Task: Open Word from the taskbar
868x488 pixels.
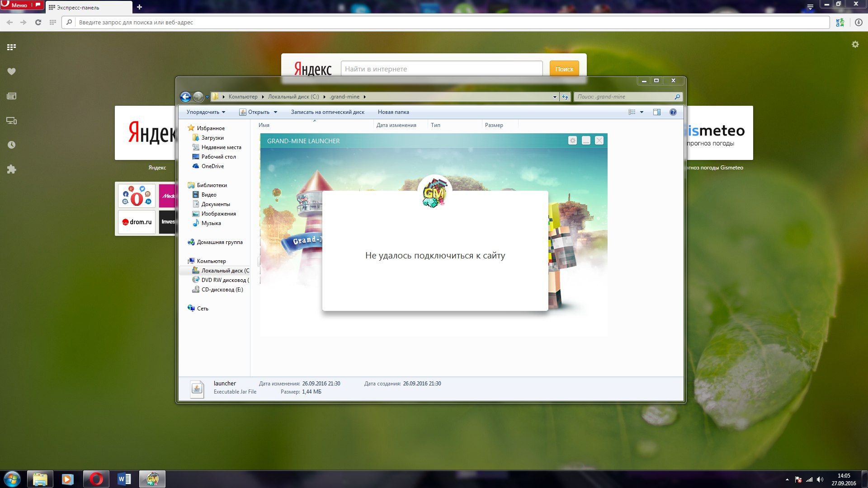Action: (124, 479)
